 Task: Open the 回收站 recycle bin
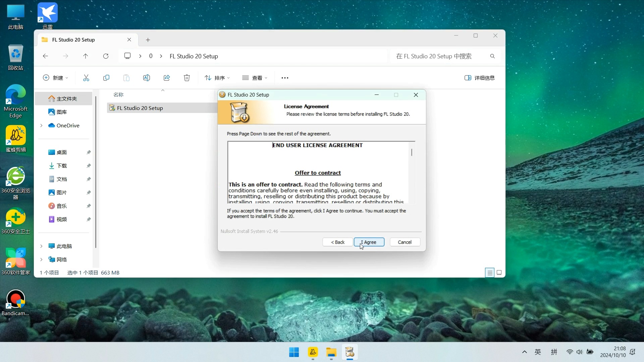[x=15, y=57]
